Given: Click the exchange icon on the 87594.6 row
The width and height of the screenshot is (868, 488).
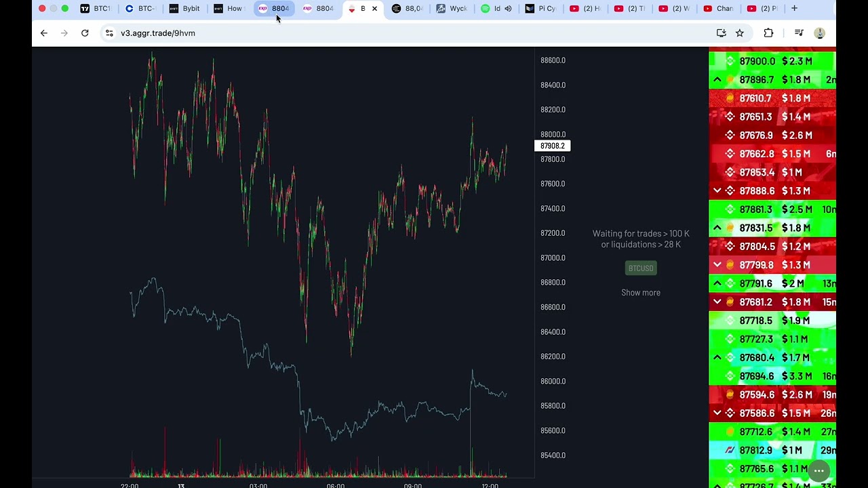Looking at the screenshot, I should [730, 394].
